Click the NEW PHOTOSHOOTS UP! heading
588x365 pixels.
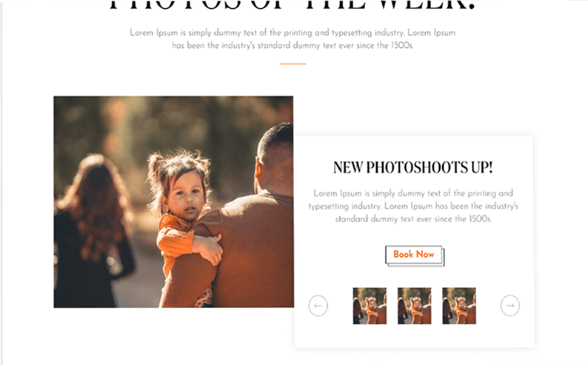tap(413, 167)
